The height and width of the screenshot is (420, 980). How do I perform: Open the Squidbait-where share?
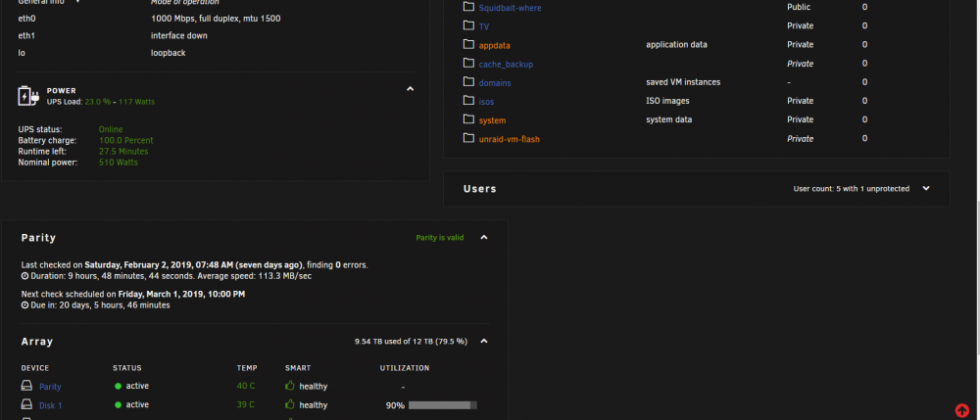click(510, 8)
